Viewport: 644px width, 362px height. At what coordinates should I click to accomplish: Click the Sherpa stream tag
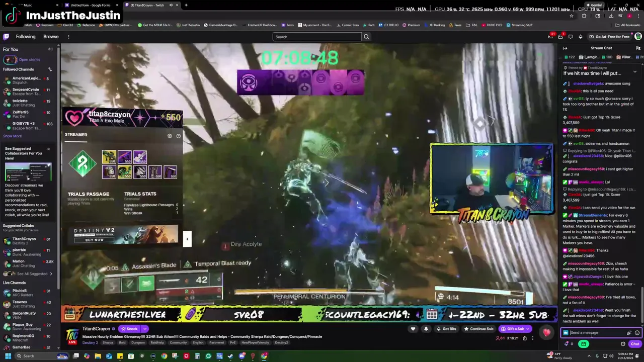(108, 342)
